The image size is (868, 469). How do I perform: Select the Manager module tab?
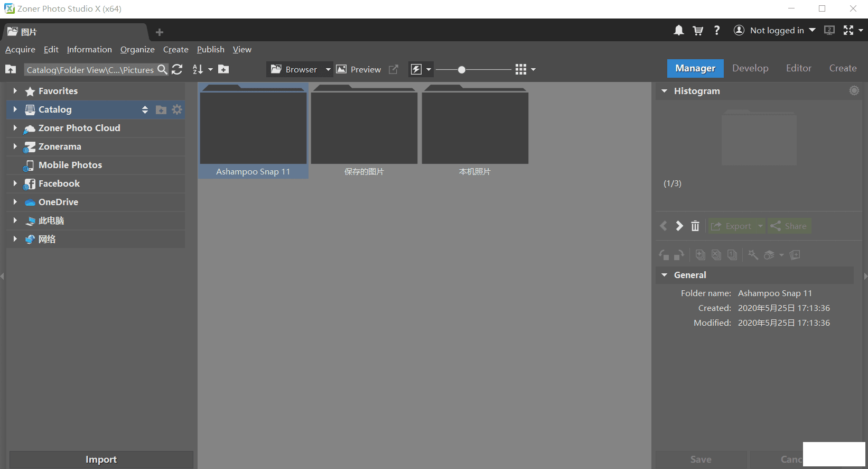695,68
